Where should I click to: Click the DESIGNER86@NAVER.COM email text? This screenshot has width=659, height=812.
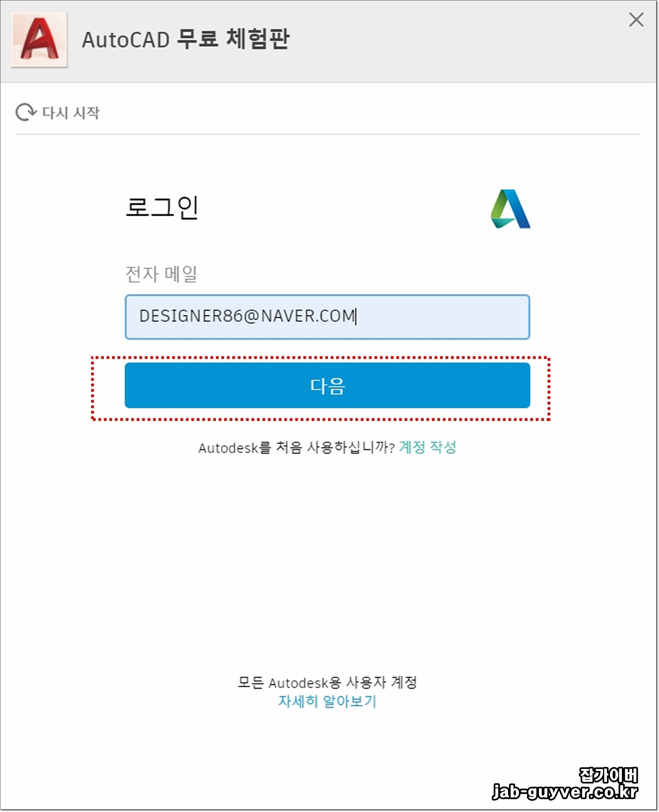point(247,316)
